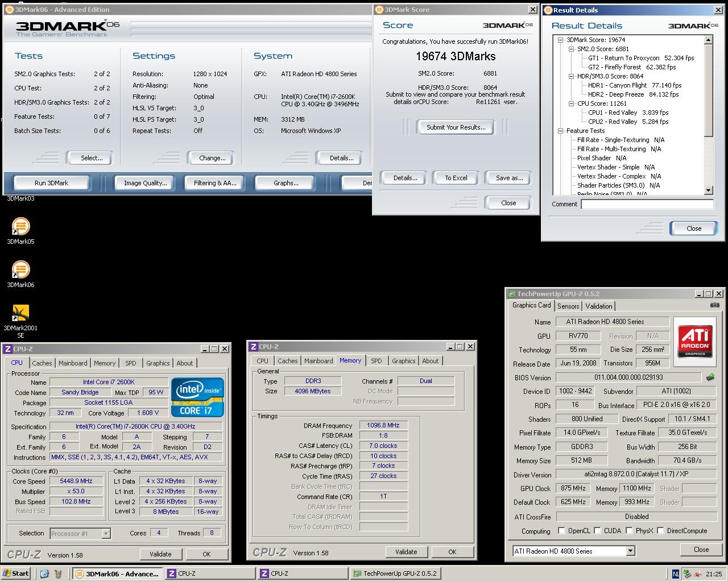728x582 pixels.
Task: Click the Comment text field
Action: pos(647,204)
